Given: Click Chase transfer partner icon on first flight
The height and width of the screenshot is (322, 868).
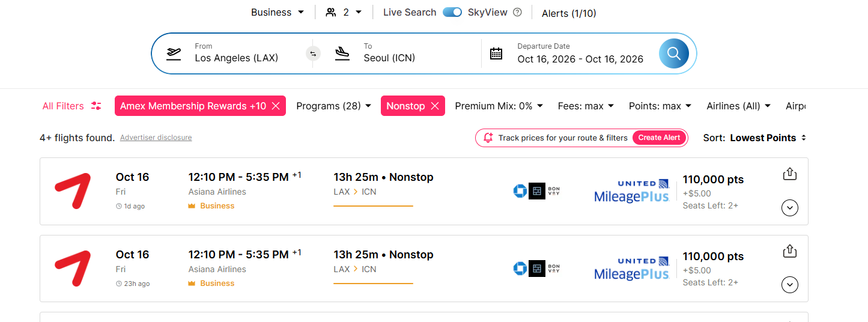Looking at the screenshot, I should [x=520, y=191].
